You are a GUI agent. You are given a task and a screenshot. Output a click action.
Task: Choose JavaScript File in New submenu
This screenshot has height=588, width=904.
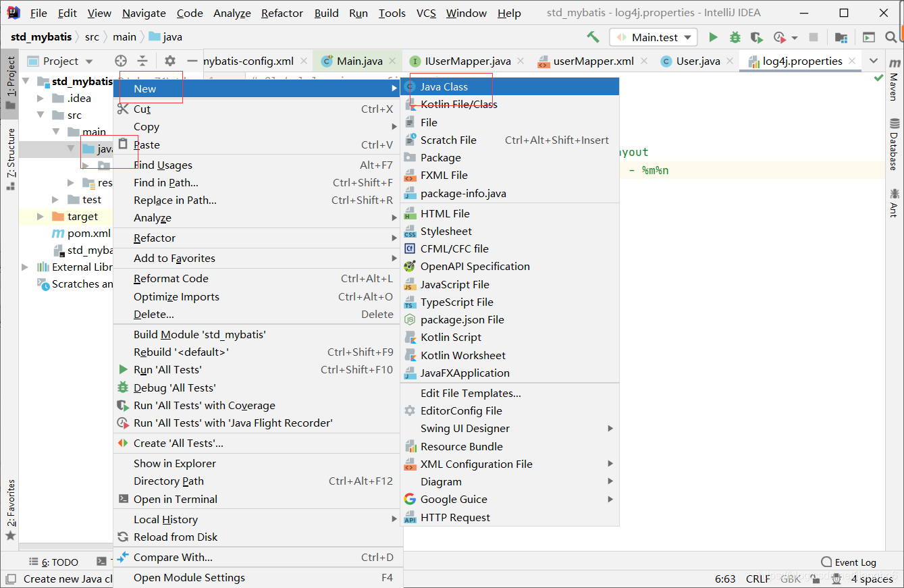pyautogui.click(x=510, y=284)
